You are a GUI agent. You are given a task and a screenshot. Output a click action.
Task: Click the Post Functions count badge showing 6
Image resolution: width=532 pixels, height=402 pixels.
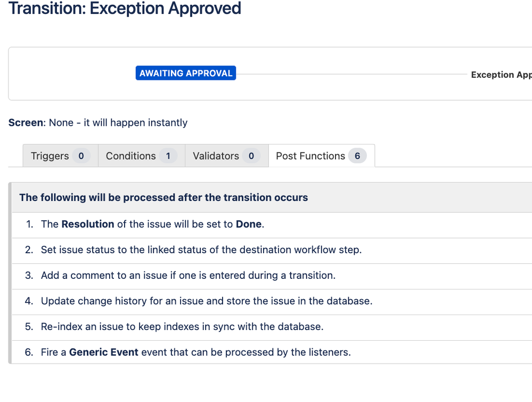coord(358,156)
